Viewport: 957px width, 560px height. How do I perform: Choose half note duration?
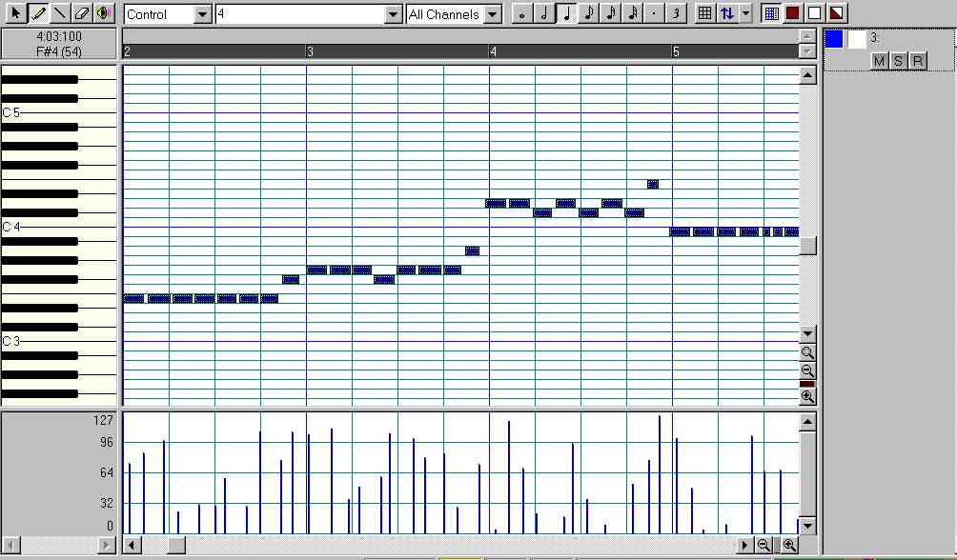[x=544, y=13]
